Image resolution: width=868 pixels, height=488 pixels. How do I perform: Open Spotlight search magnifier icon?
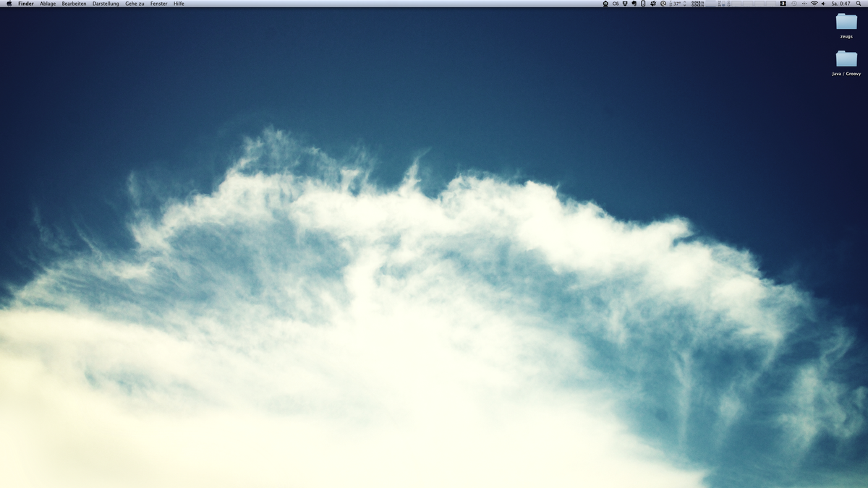(859, 4)
